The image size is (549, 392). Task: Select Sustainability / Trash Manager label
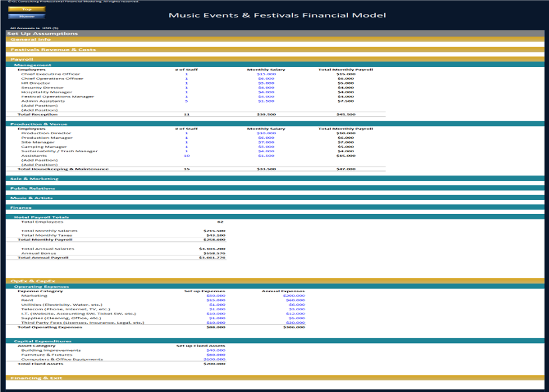[59, 151]
